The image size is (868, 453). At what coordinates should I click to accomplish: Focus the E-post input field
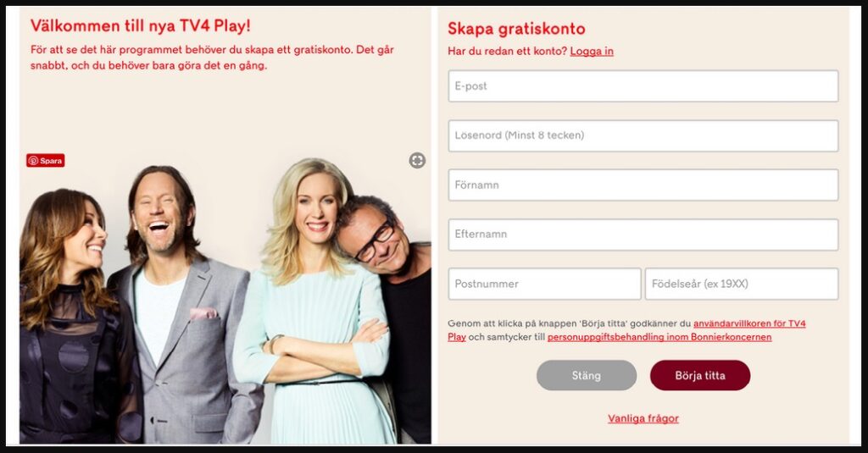tap(643, 86)
